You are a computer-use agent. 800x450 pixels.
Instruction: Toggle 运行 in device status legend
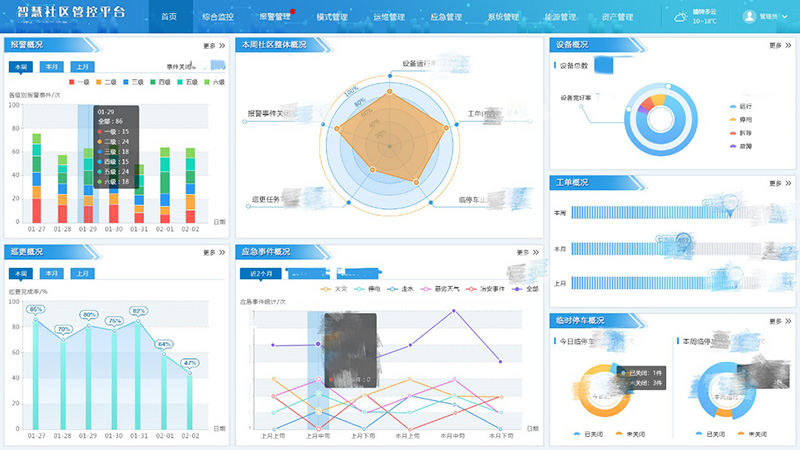[741, 107]
